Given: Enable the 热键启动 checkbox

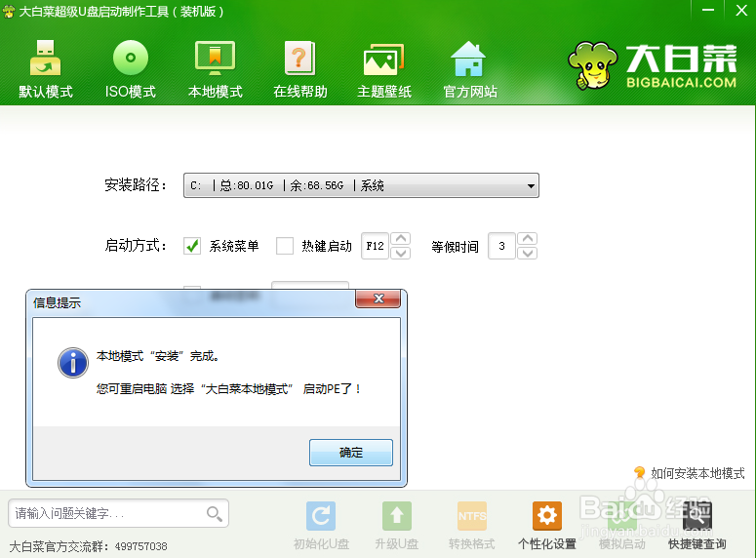Looking at the screenshot, I should pyautogui.click(x=285, y=246).
